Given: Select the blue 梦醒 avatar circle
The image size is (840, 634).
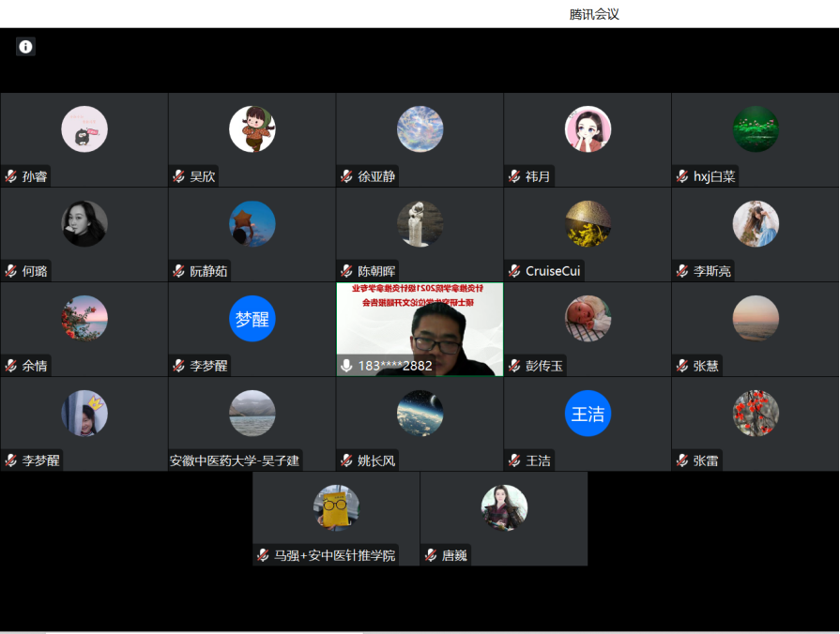Looking at the screenshot, I should [x=252, y=319].
